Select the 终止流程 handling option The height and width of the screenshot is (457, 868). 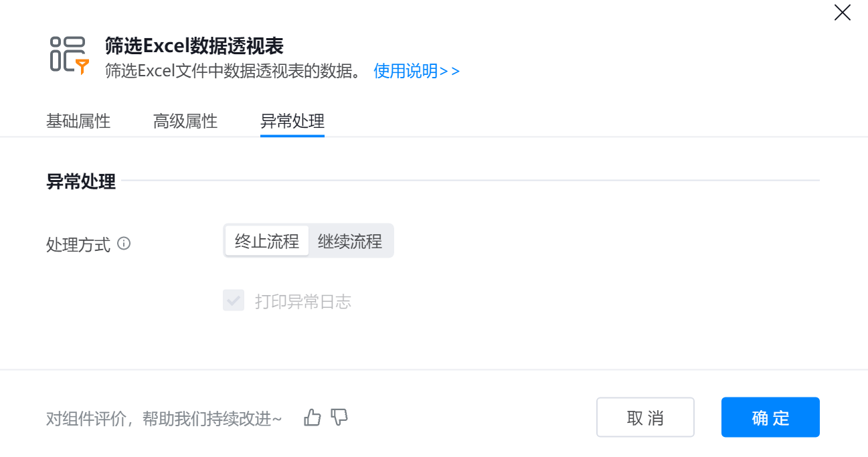(267, 242)
